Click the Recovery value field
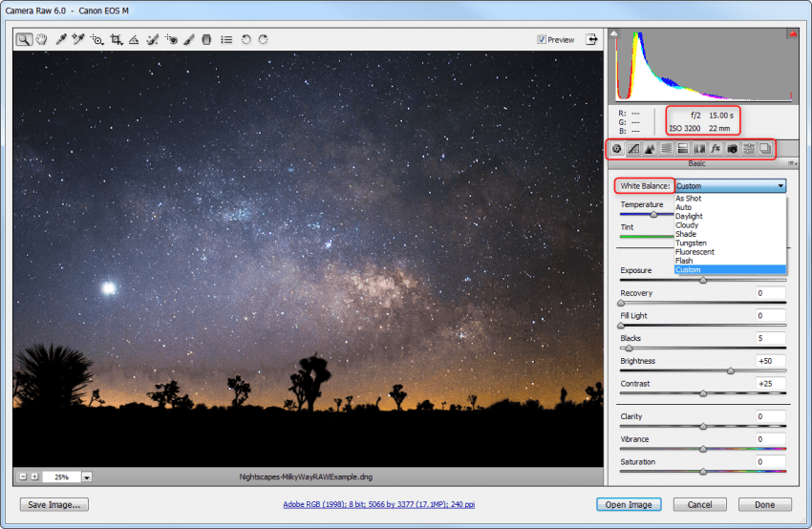 coord(770,293)
